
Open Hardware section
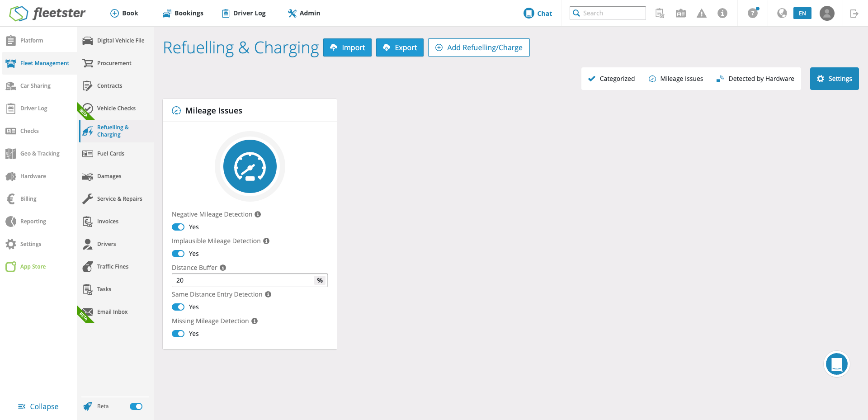click(38, 176)
